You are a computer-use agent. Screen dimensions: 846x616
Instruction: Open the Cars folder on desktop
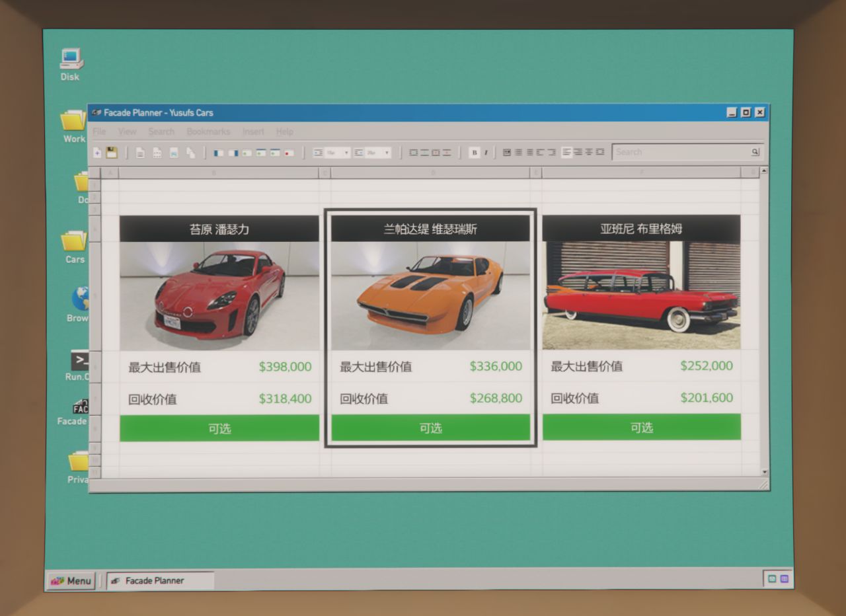[74, 247]
